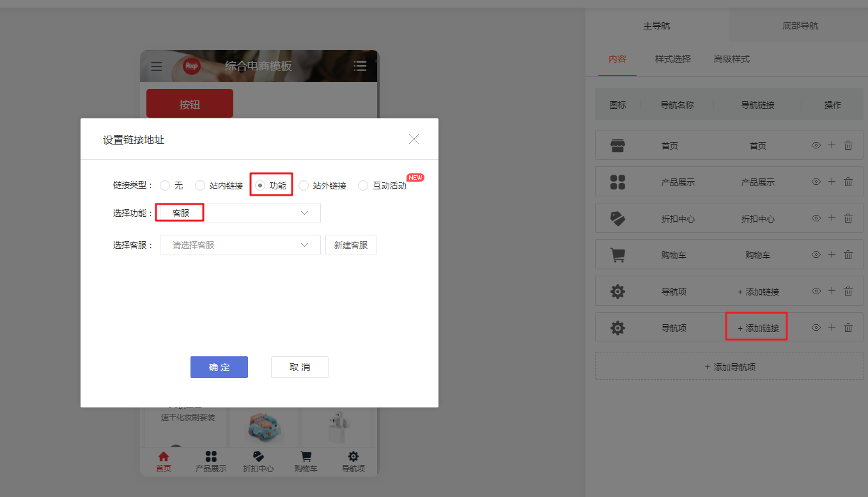Open the 内容 sub-tab
This screenshot has width=868, height=497.
tap(617, 59)
